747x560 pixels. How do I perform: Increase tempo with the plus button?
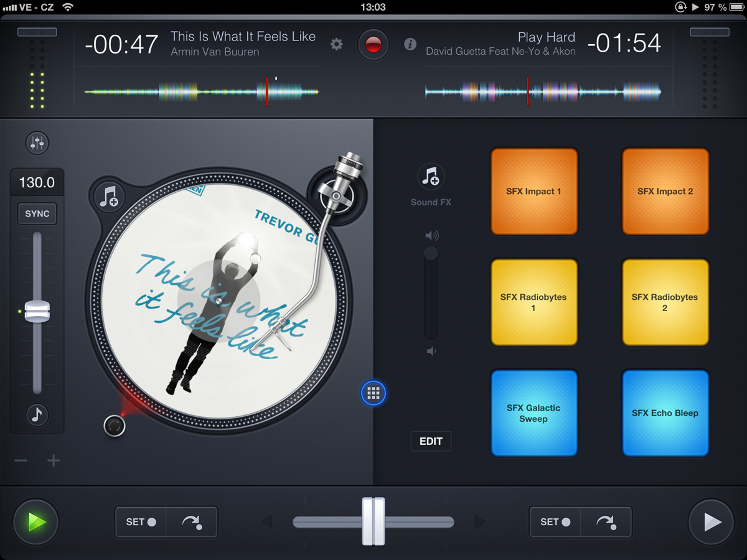pos(54,460)
